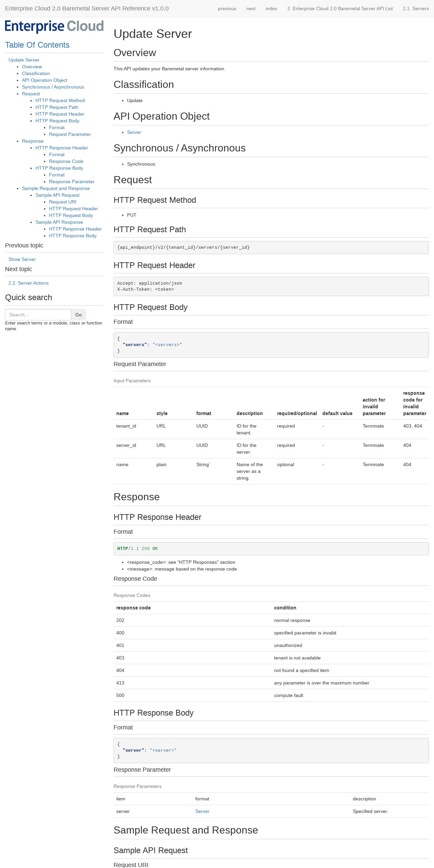This screenshot has height=868, width=434.
Task: Open 'Request URI' contents link
Action: [63, 202]
